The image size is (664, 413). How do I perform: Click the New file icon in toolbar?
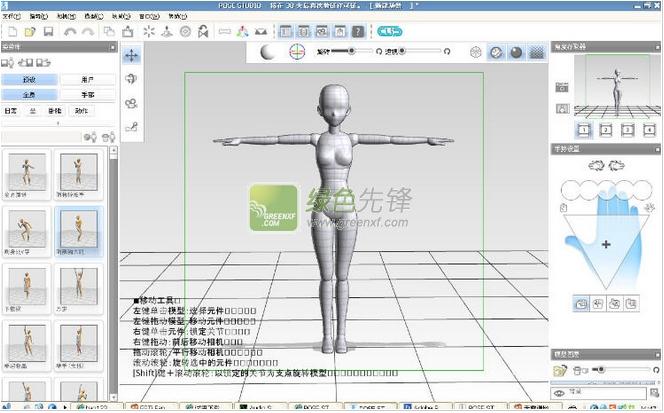(13, 31)
